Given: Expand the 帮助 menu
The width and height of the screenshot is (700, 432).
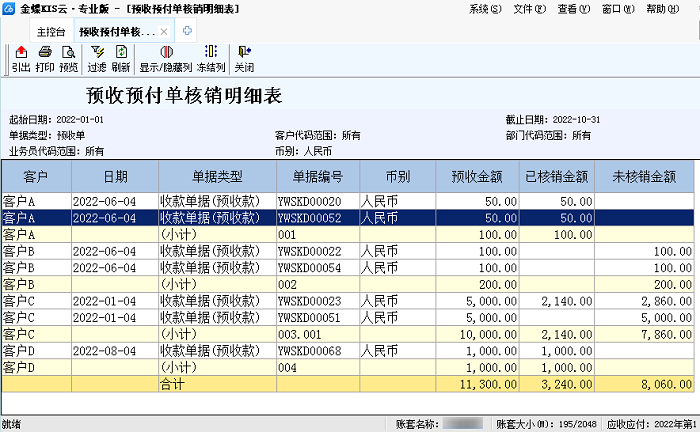Looking at the screenshot, I should click(x=660, y=9).
